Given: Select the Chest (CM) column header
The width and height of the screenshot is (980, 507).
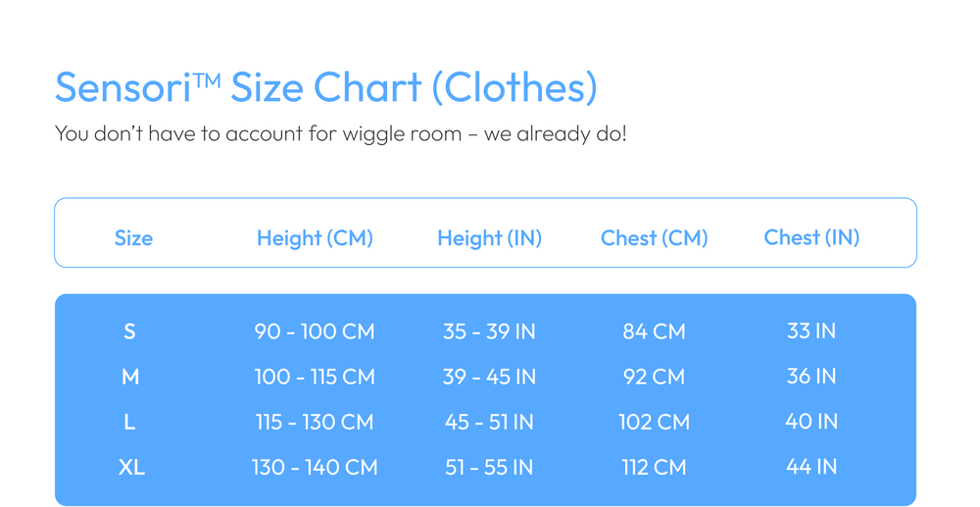Looking at the screenshot, I should pyautogui.click(x=655, y=238).
